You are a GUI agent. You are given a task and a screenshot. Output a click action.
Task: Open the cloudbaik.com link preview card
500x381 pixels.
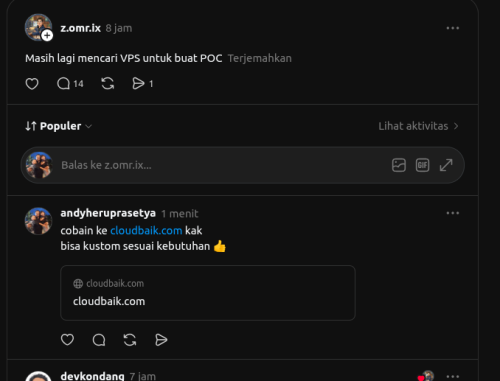pos(208,293)
